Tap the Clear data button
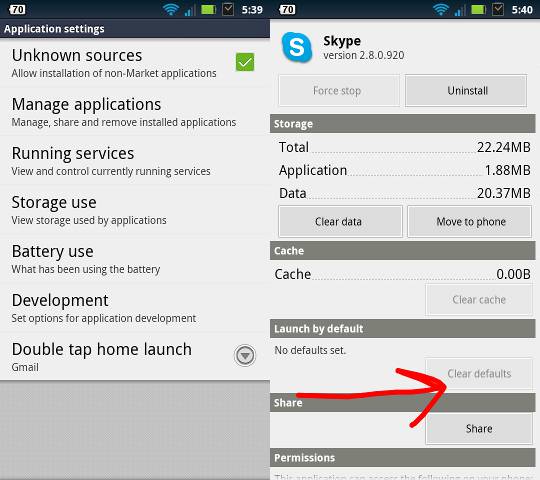The image size is (540, 480). click(340, 221)
